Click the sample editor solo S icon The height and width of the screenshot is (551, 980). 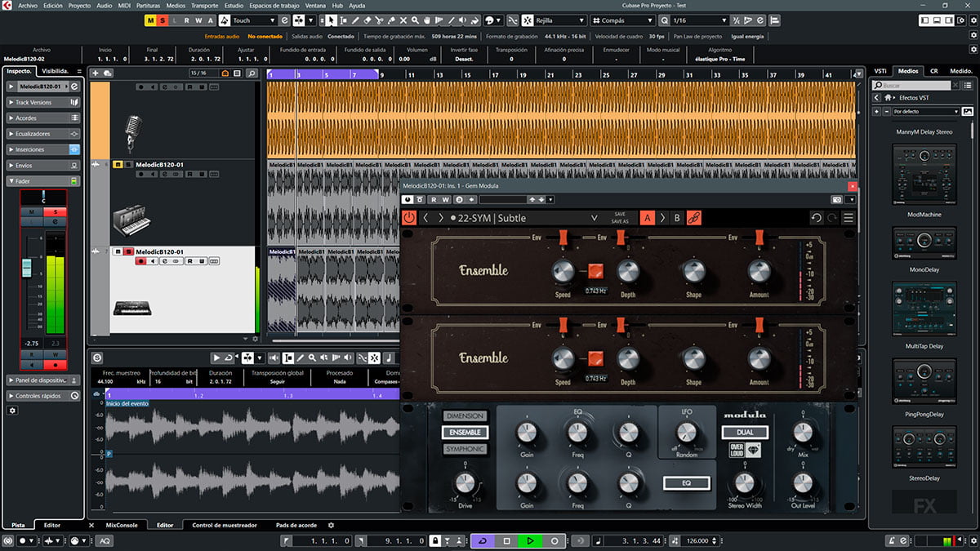pyautogui.click(x=97, y=358)
